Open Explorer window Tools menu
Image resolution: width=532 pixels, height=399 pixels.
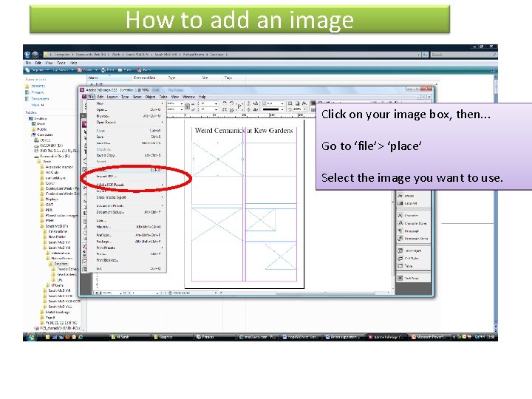point(61,63)
